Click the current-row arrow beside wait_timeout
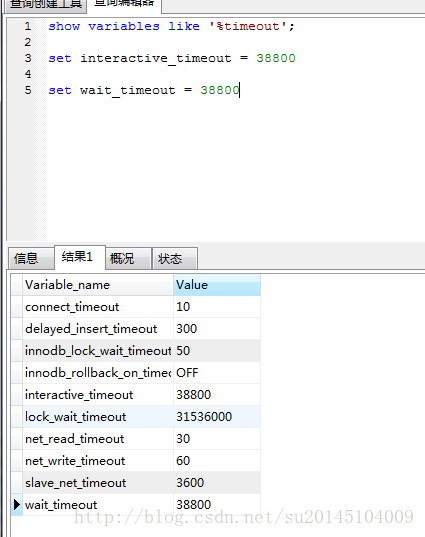 click(x=17, y=504)
